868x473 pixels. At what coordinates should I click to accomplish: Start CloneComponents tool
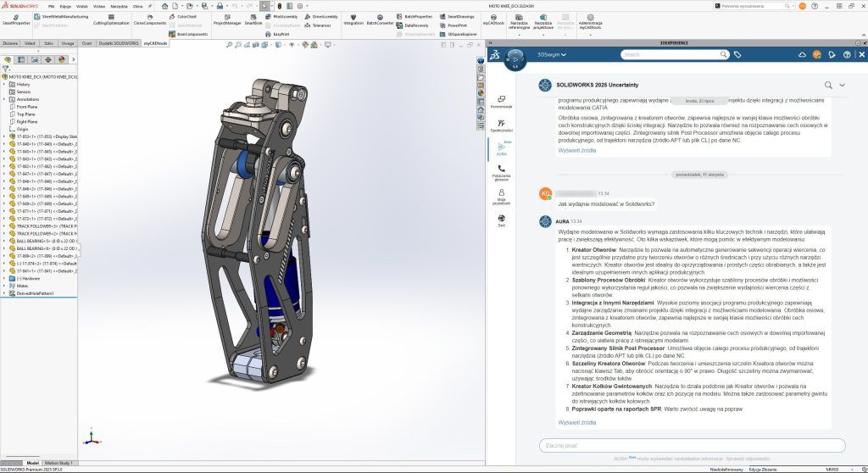150,20
